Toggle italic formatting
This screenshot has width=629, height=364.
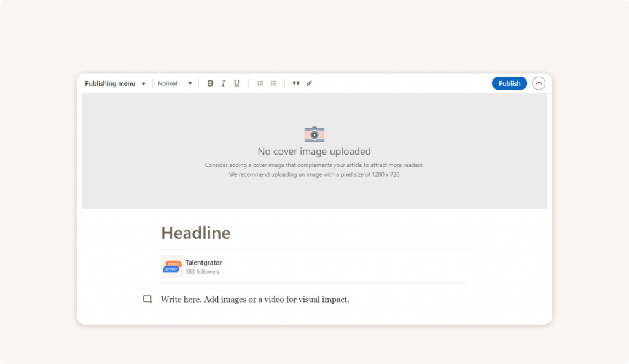[x=224, y=83]
